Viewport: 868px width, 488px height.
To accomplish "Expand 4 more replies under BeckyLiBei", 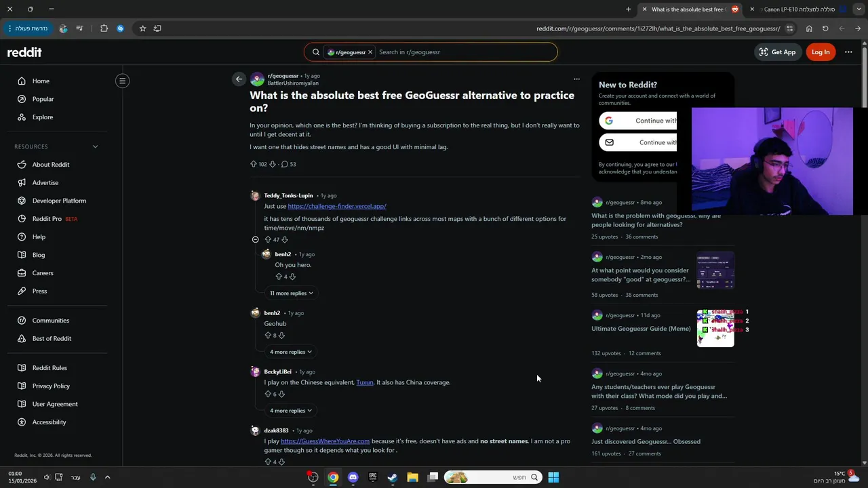I will (x=291, y=410).
